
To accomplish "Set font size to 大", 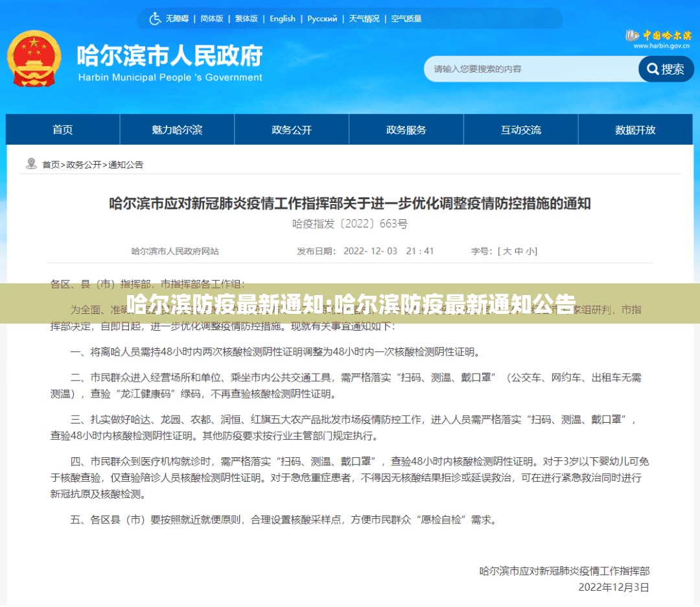I will 507,251.
